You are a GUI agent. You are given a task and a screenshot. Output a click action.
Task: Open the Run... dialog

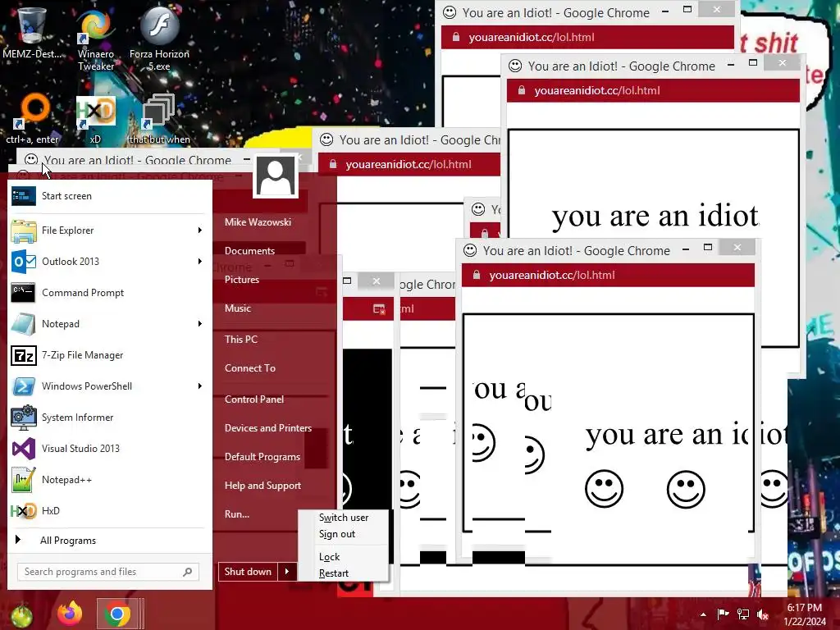(x=237, y=515)
